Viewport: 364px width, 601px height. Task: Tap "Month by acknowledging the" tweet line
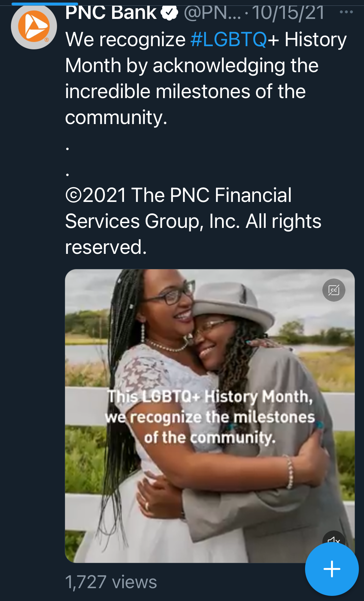pos(192,65)
